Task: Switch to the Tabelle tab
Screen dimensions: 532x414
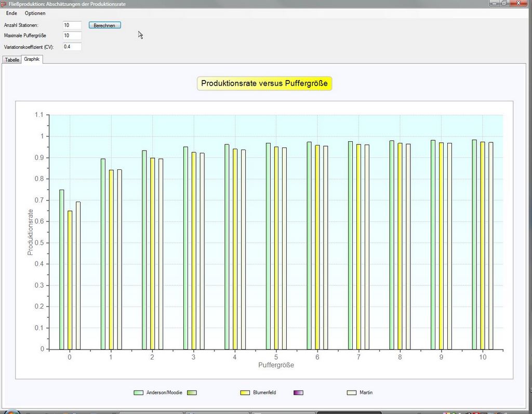Action: point(12,60)
